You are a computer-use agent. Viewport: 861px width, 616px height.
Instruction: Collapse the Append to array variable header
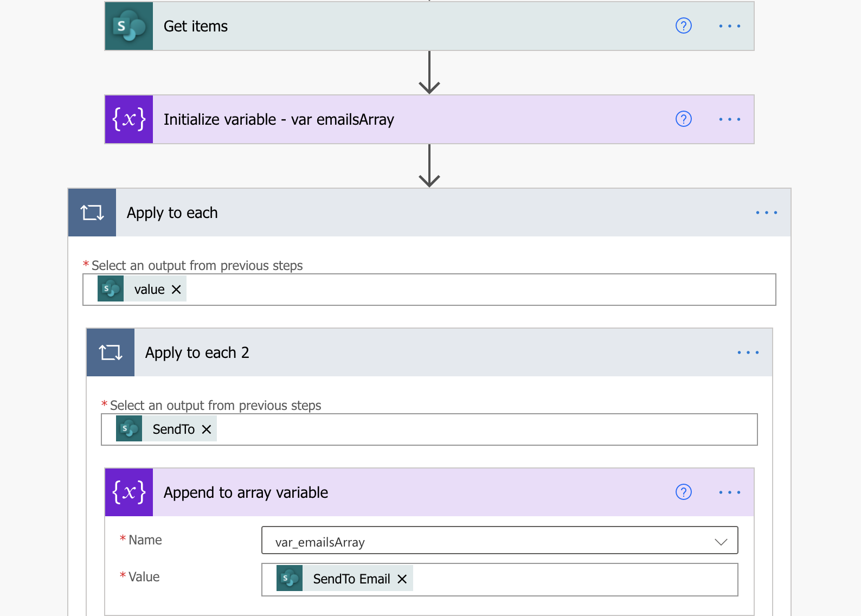429,492
